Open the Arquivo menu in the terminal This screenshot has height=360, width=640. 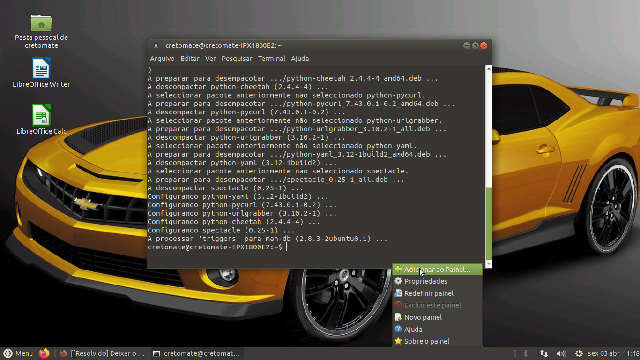(162, 58)
